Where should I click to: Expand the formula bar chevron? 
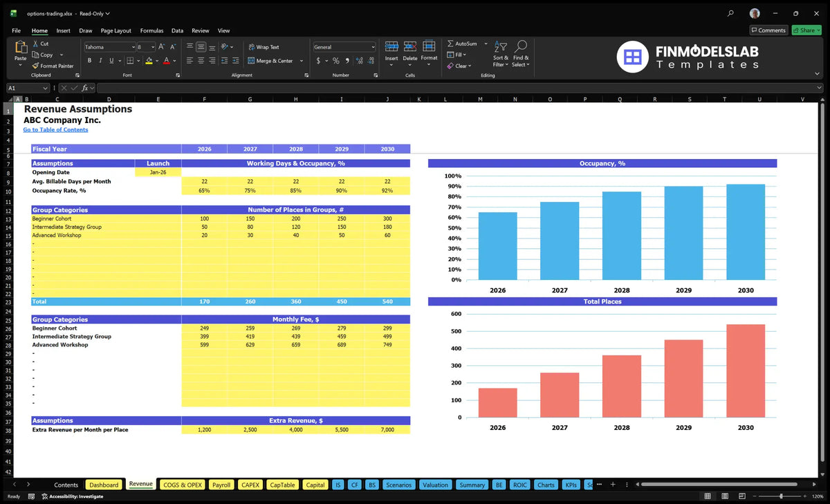pyautogui.click(x=819, y=88)
